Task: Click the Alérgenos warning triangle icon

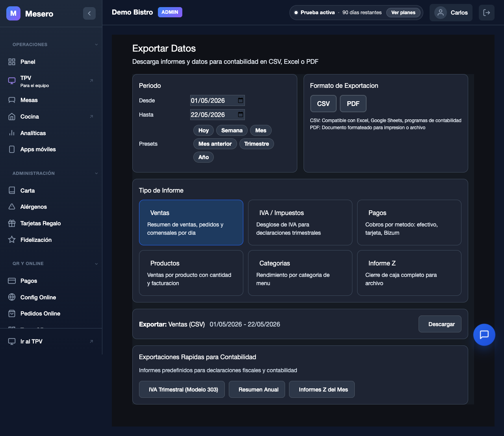Action: (x=12, y=207)
